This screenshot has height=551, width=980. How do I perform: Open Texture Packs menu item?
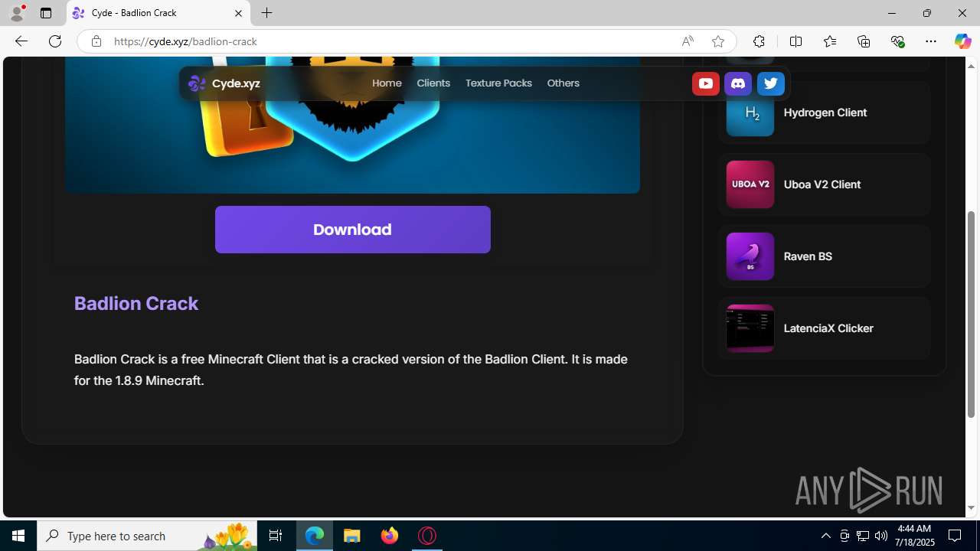[498, 83]
